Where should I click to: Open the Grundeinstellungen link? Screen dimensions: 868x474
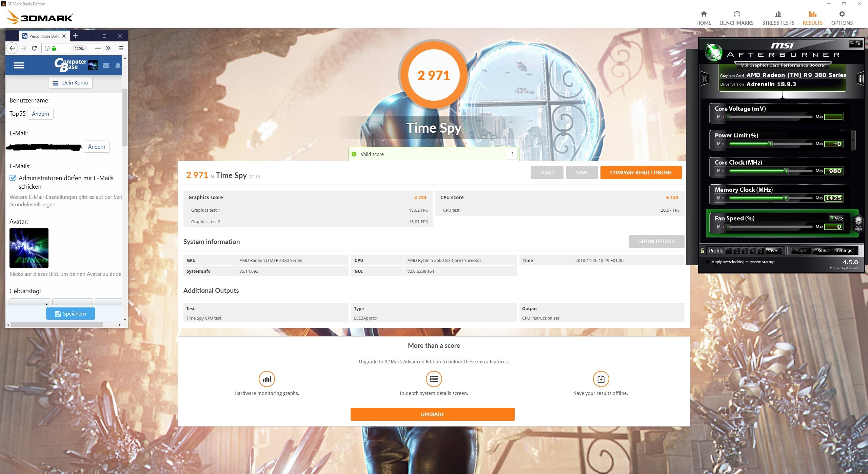[x=32, y=204]
